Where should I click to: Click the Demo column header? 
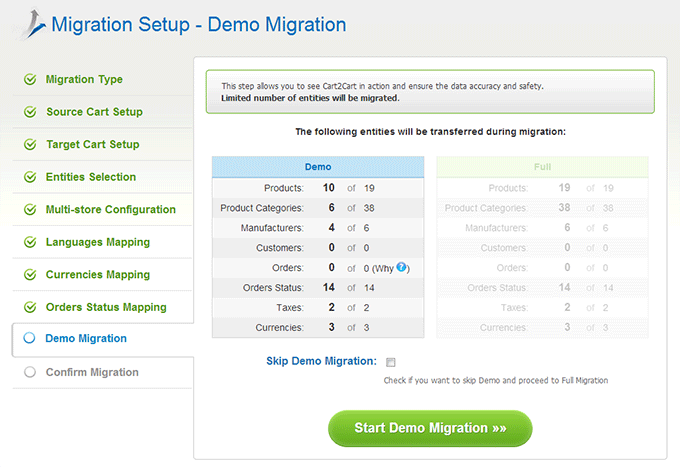[x=318, y=167]
